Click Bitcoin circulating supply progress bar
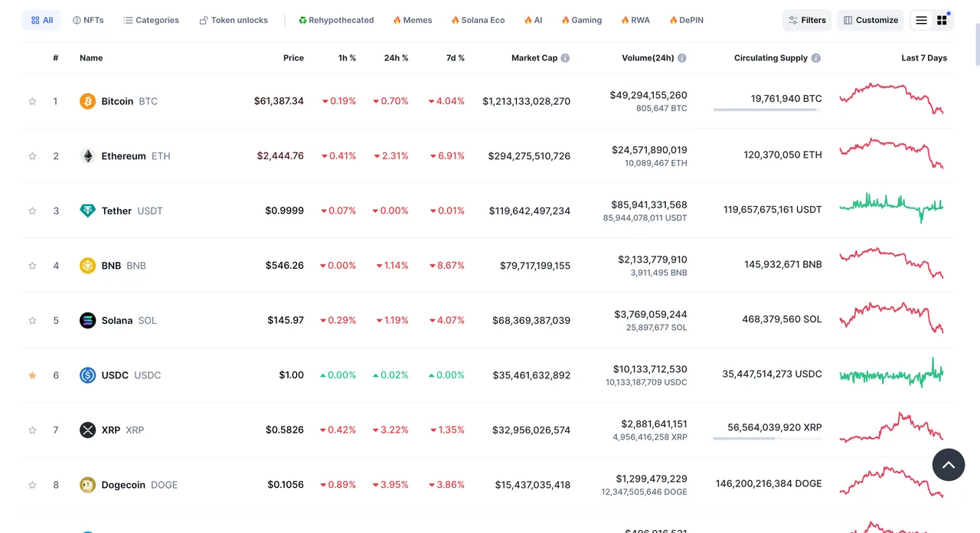This screenshot has height=533, width=980. pos(767,110)
